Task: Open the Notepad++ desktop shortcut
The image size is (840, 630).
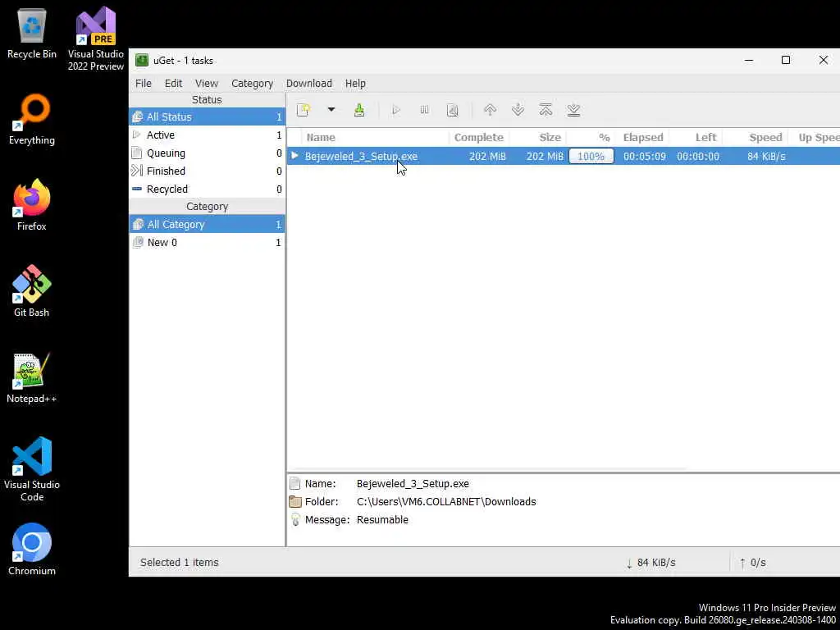Action: pos(32,377)
